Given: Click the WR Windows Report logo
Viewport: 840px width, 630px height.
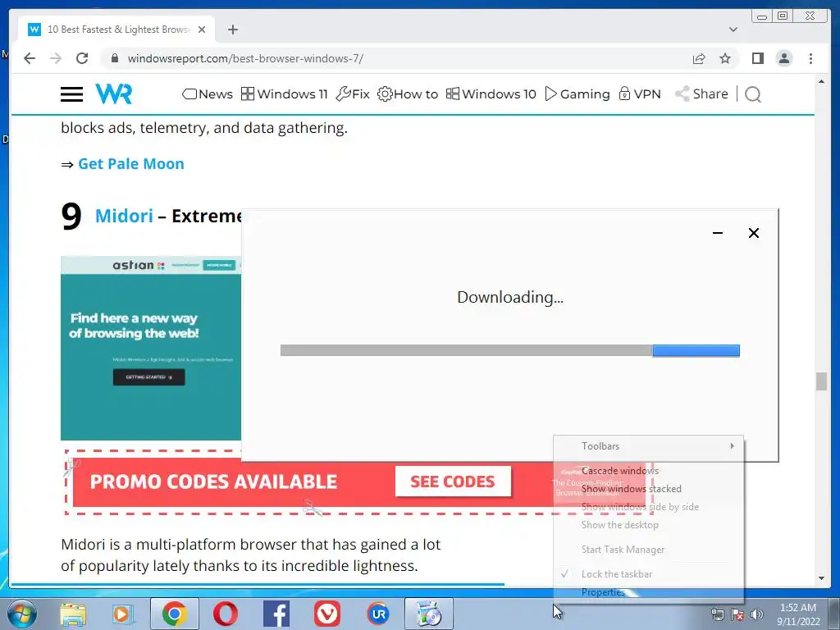Looking at the screenshot, I should [113, 94].
